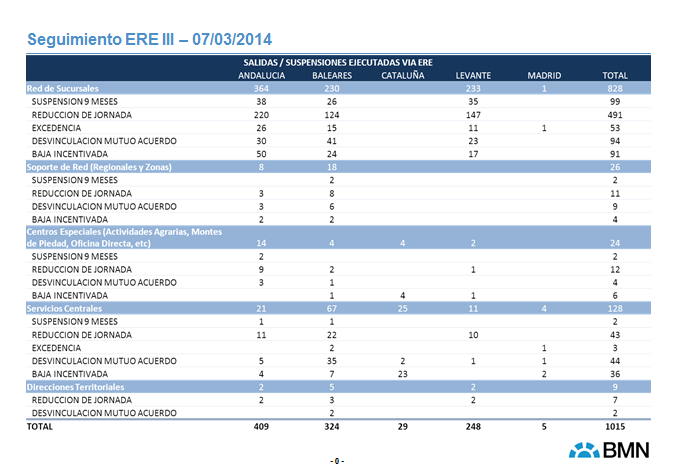The height and width of the screenshot is (468, 677).
Task: Click the Direcciones Territoriales section header
Action: click(x=76, y=385)
